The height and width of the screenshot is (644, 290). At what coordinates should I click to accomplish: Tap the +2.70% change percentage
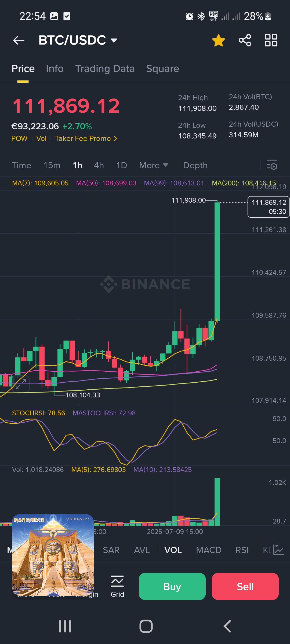(77, 126)
